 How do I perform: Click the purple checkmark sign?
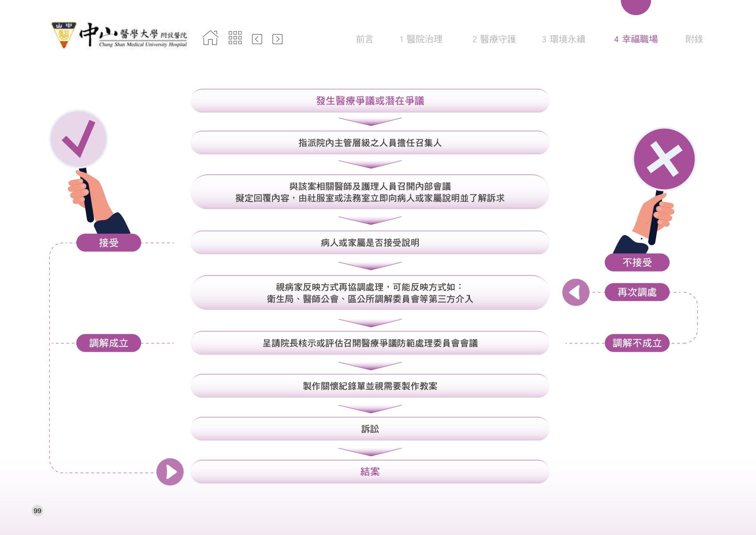pyautogui.click(x=78, y=139)
